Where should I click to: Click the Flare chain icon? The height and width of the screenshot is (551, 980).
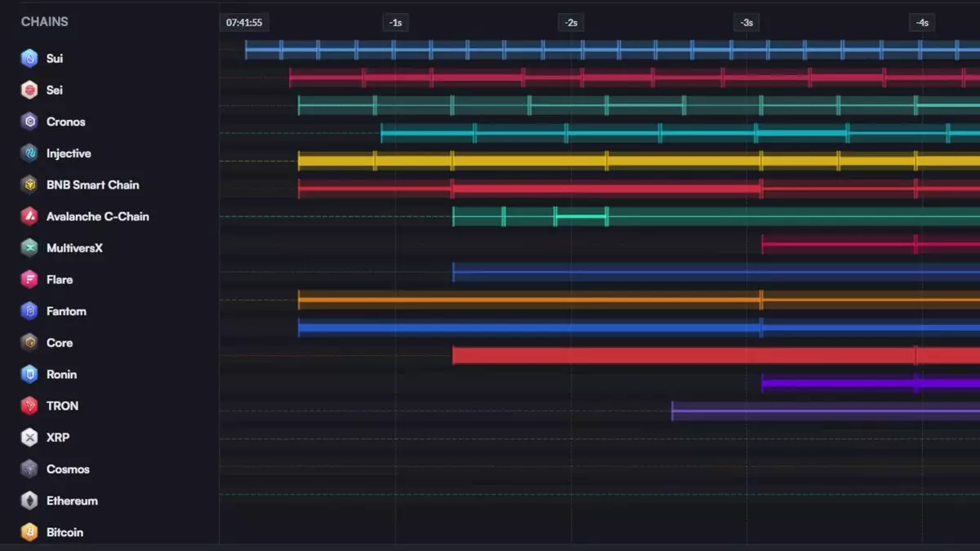click(x=29, y=279)
